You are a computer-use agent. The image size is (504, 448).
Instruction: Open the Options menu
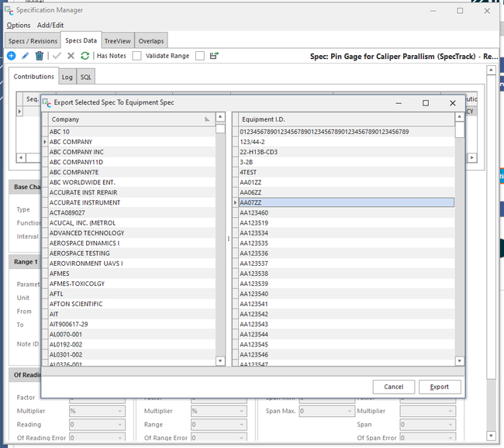click(x=19, y=26)
